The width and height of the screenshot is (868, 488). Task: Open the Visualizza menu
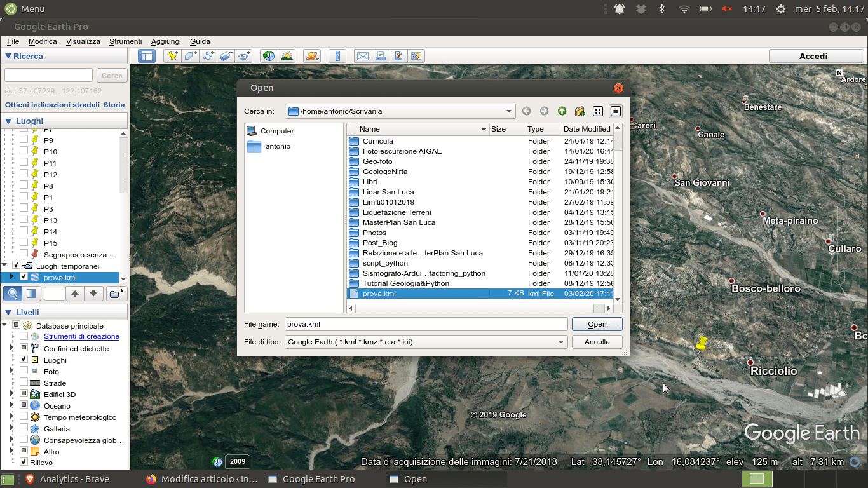(83, 41)
